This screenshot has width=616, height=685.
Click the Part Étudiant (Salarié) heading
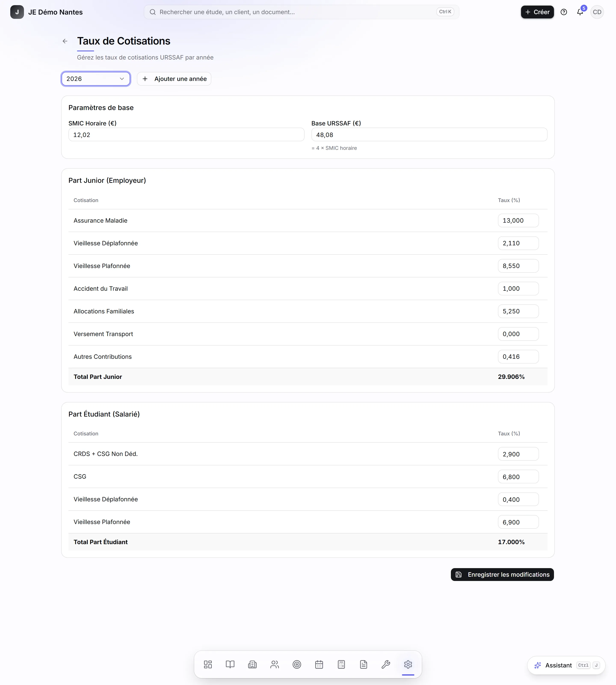pos(104,414)
